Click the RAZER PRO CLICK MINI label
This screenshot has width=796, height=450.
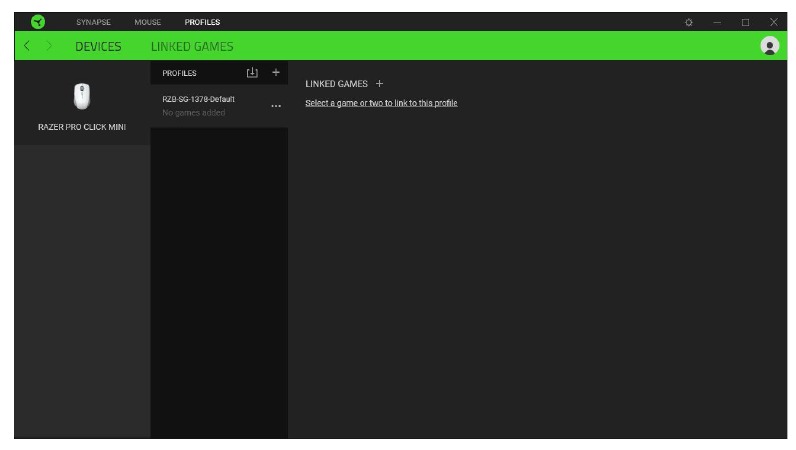click(82, 127)
